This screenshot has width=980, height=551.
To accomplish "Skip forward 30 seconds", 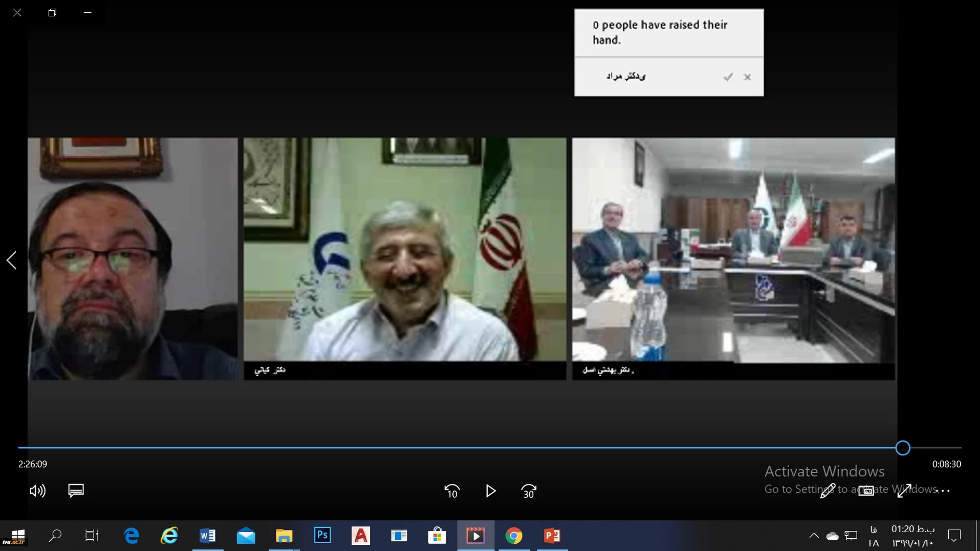I will point(529,491).
